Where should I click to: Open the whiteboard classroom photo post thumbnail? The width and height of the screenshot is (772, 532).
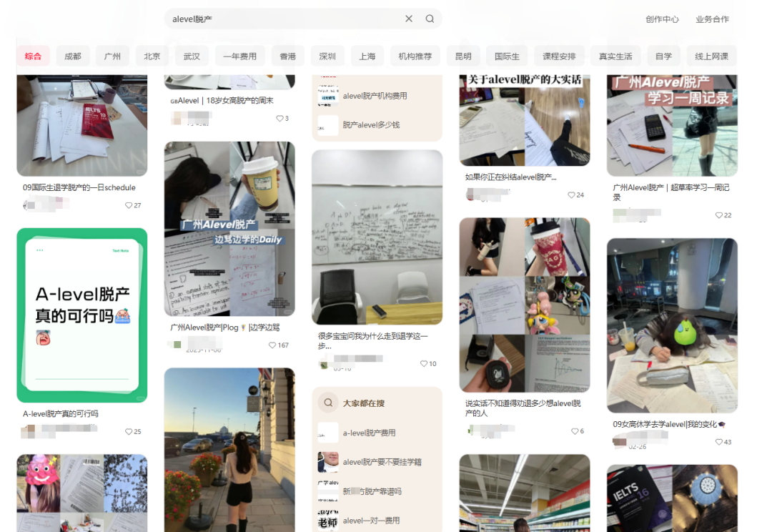377,237
